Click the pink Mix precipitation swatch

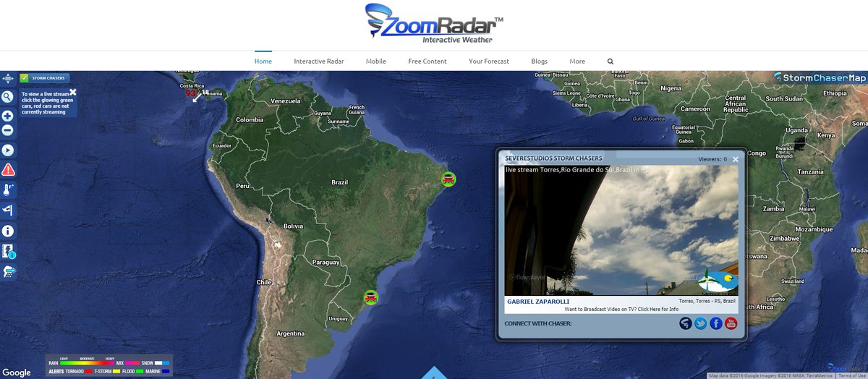coord(132,362)
